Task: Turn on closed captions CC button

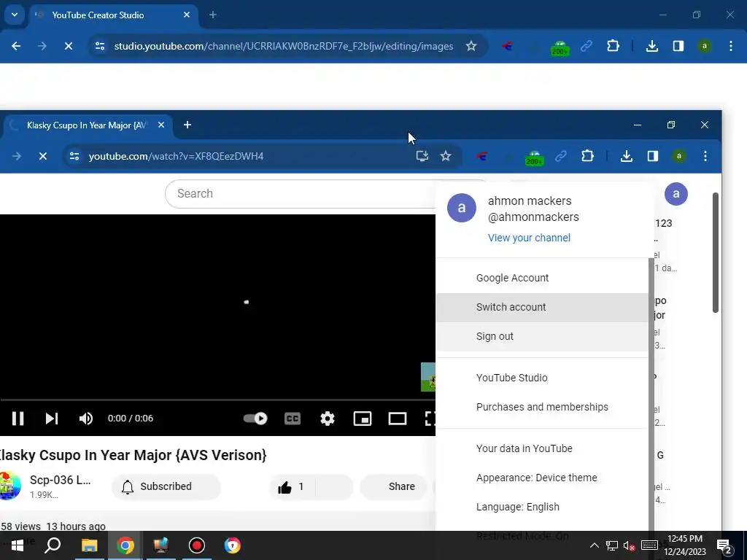Action: click(x=293, y=418)
